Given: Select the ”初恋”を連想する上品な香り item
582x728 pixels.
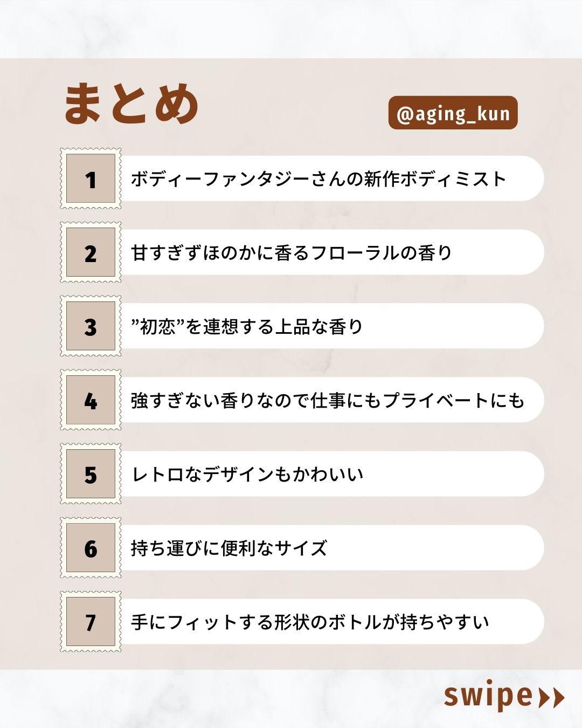Looking at the screenshot, I should [248, 327].
